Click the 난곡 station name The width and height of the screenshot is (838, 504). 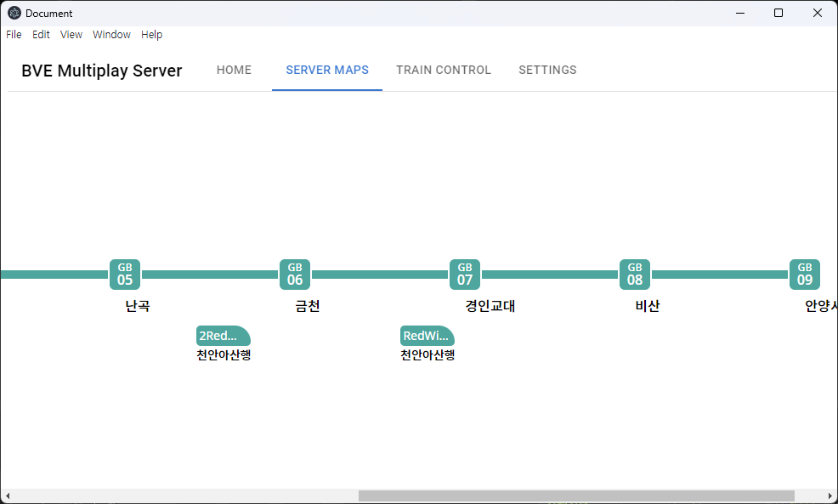(x=138, y=306)
